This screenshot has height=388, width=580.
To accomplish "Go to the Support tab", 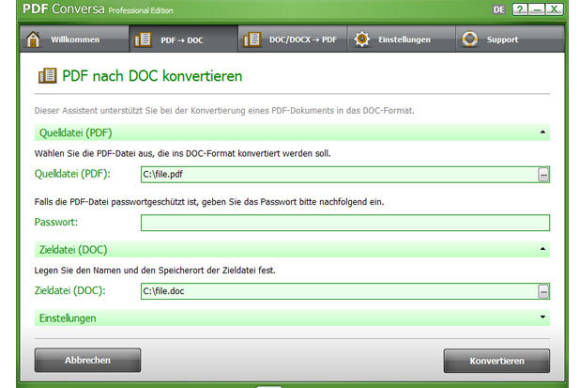I will click(510, 39).
